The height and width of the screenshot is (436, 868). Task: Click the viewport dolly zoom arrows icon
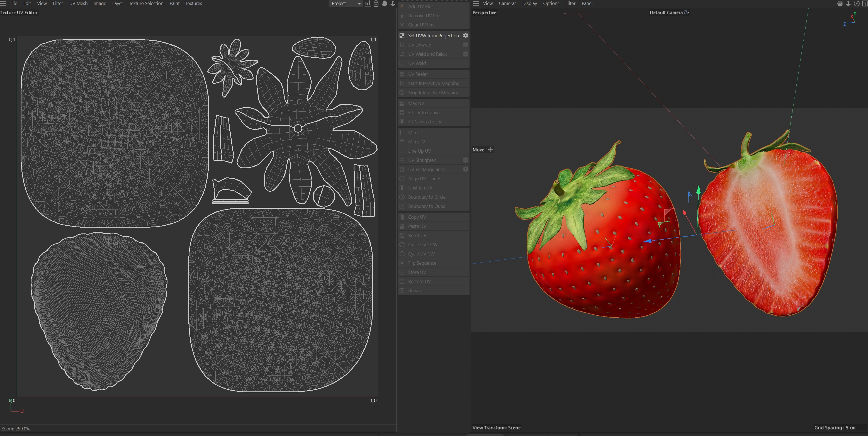848,3
